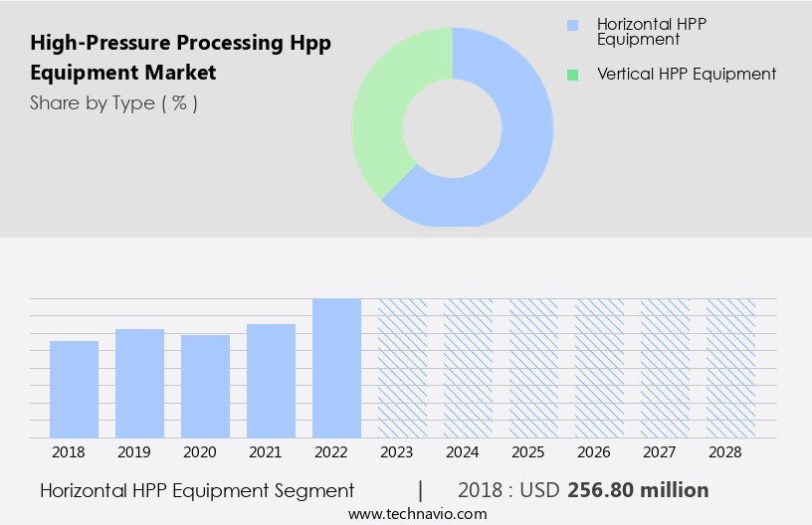Click the 2027 axis label
Screen dimensions: 812x525
point(659,452)
